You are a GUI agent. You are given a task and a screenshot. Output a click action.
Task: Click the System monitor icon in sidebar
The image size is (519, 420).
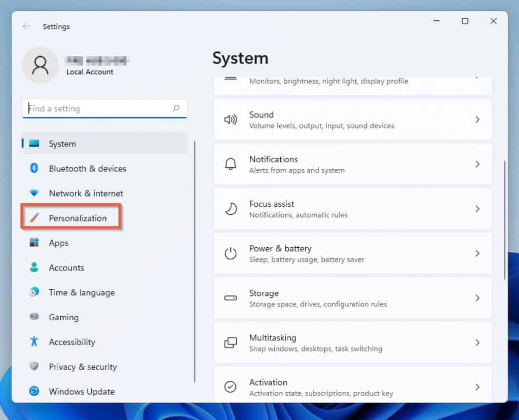click(x=34, y=143)
